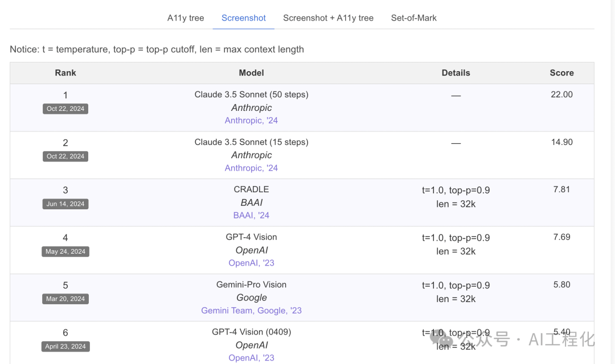Select the GPT-4 Vision (0409) model name
This screenshot has height=364, width=615.
tap(252, 332)
